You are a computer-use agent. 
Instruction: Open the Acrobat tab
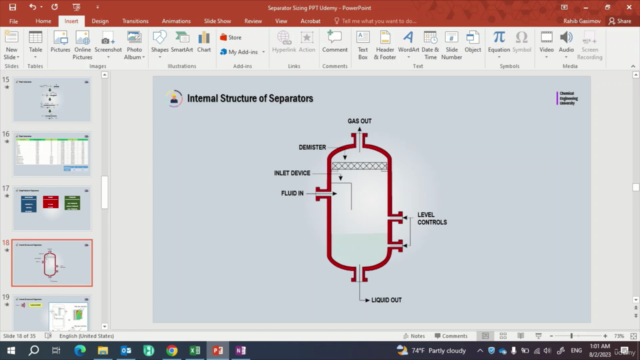pos(310,21)
